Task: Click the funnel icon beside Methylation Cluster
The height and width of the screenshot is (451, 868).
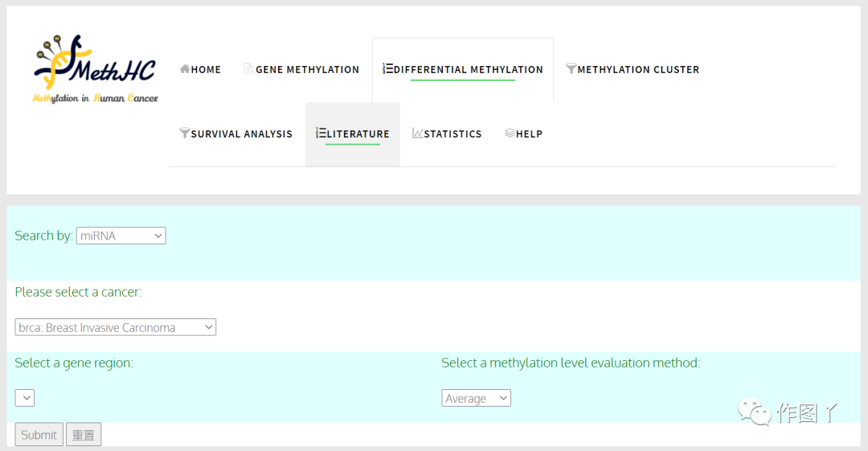Action: pyautogui.click(x=571, y=68)
